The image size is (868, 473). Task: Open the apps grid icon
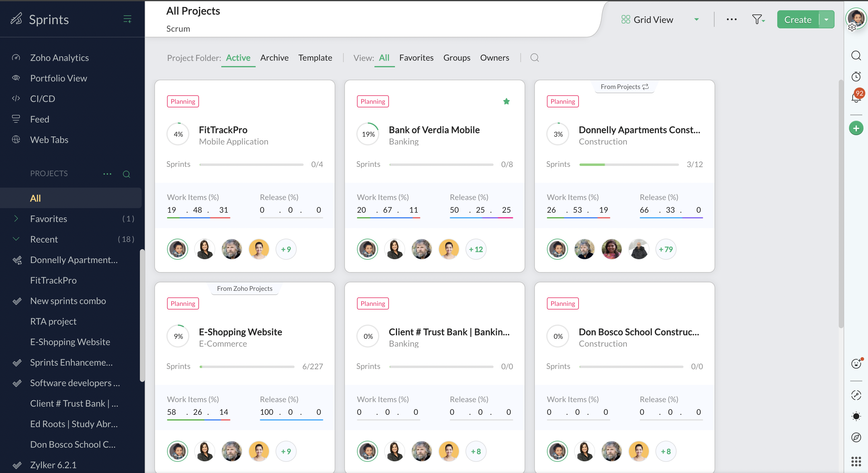coord(856,461)
